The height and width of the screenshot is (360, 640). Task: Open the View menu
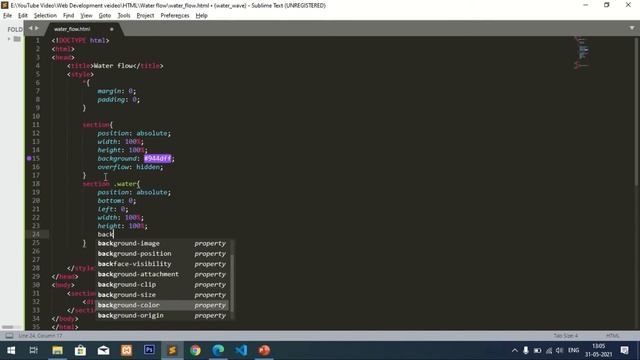point(86,16)
